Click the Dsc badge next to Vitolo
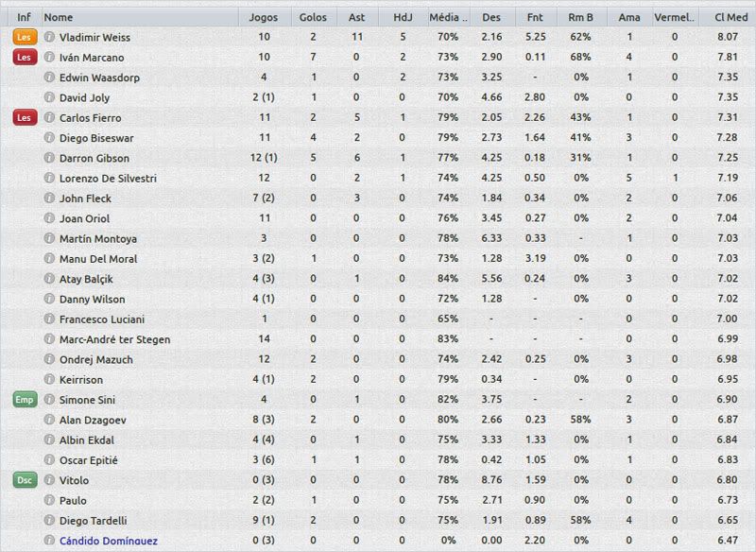The width and height of the screenshot is (756, 552). pyautogui.click(x=24, y=480)
